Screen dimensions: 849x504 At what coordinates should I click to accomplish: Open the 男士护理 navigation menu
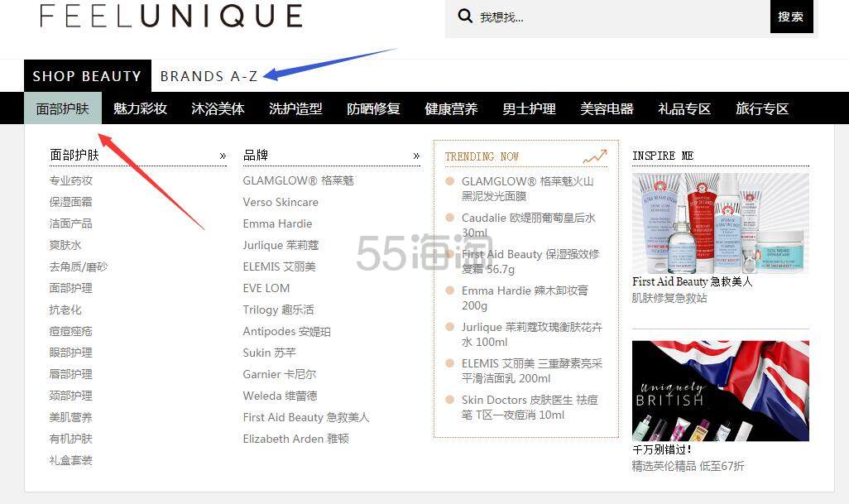529,108
